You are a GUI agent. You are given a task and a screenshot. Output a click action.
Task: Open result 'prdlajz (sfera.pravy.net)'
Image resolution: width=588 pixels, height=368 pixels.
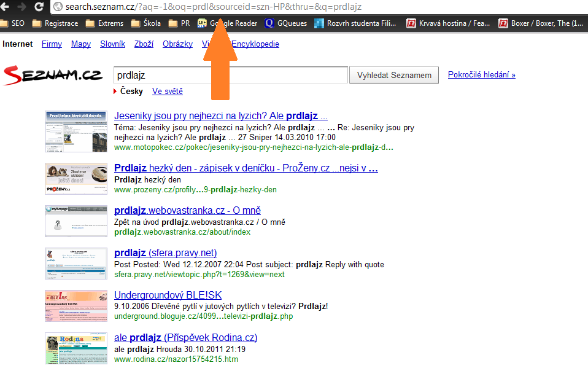click(165, 253)
